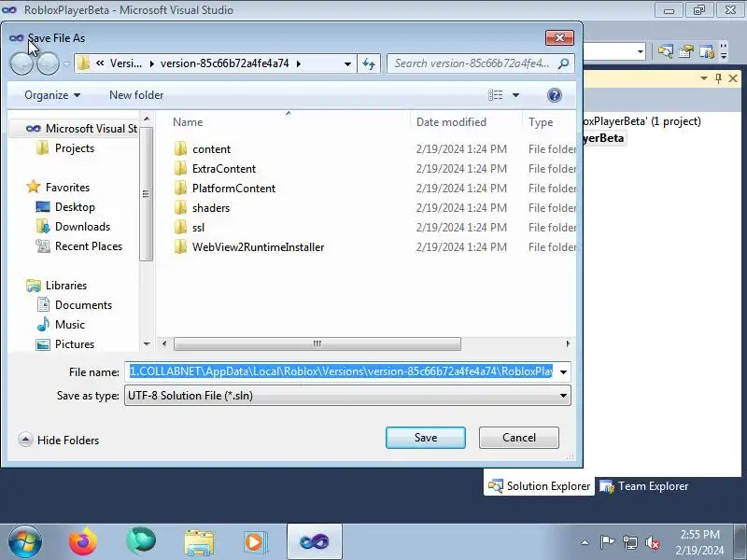747x560 pixels.
Task: Close the Solution Explorer panel
Action: [733, 78]
